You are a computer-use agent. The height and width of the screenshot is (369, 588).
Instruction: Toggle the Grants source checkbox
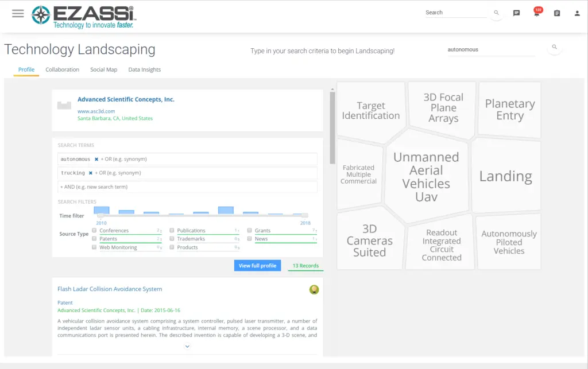click(x=249, y=230)
